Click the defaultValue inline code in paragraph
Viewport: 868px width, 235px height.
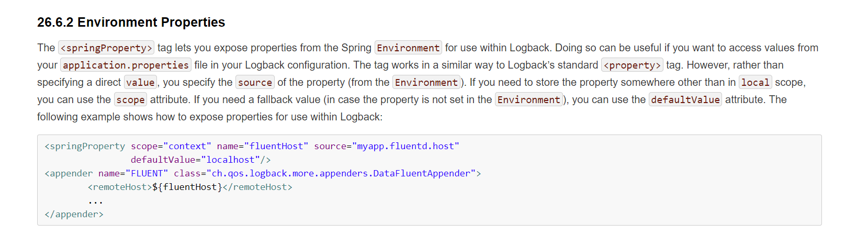(685, 100)
